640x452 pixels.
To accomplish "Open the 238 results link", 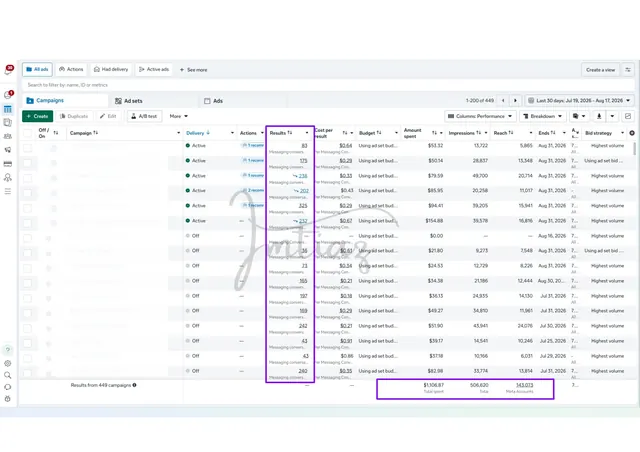I will tap(303, 176).
